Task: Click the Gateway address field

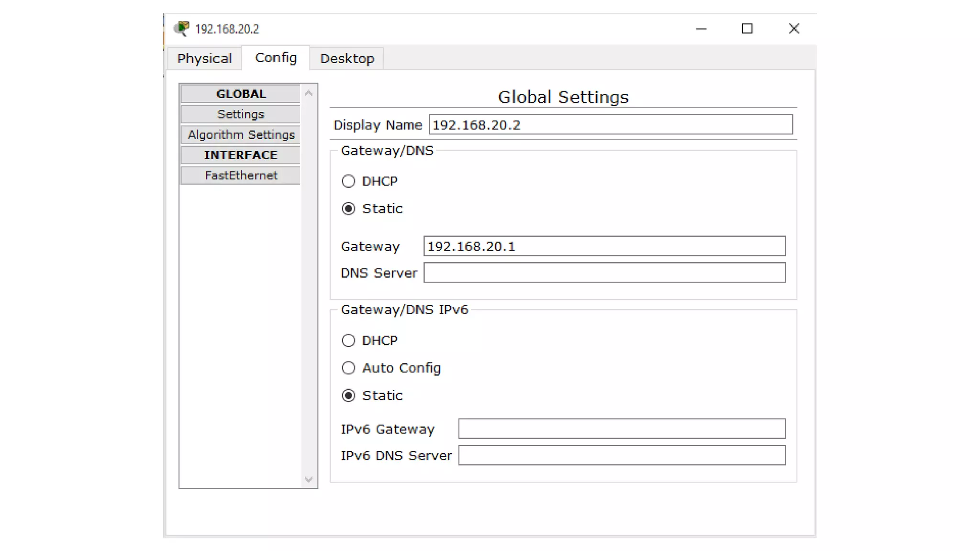Action: [604, 246]
